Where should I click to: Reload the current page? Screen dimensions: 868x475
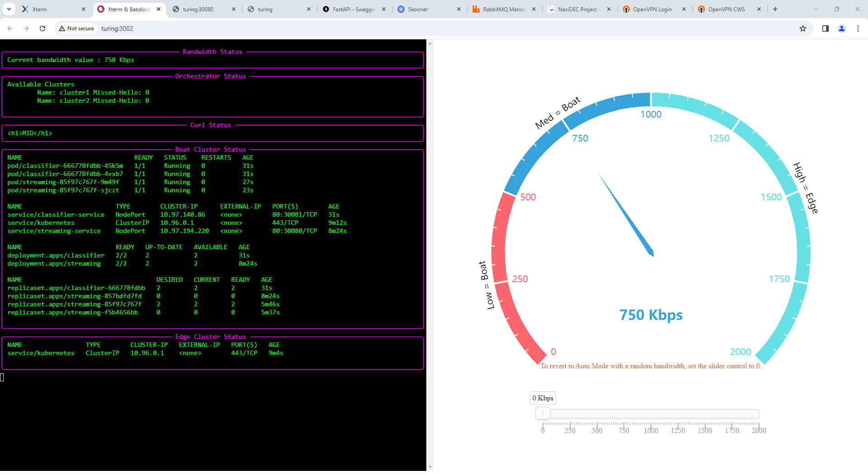coord(42,28)
